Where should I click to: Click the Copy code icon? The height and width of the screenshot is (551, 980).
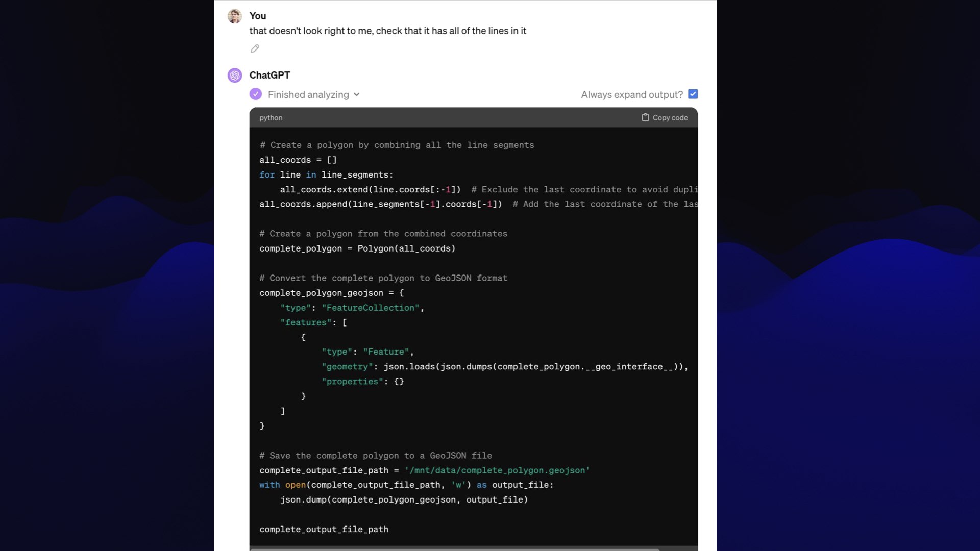(x=645, y=117)
